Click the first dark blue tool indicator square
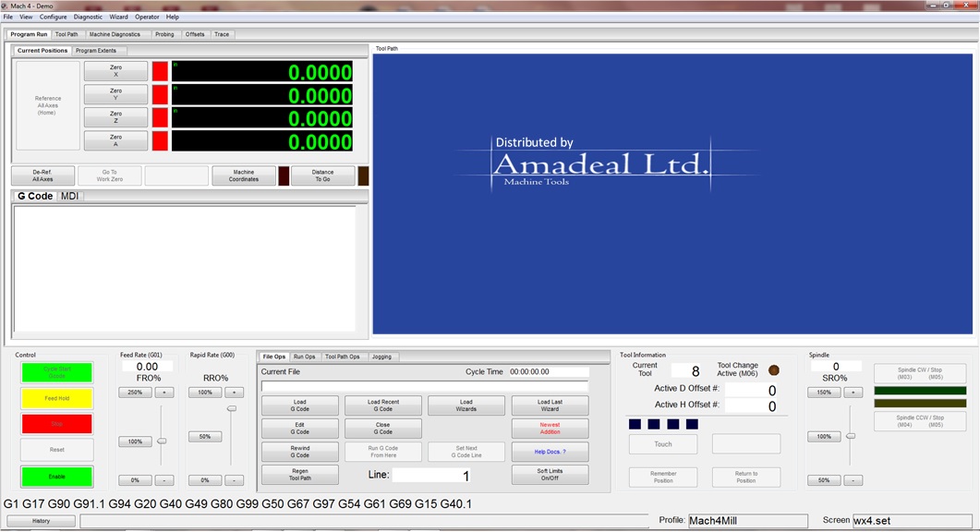The height and width of the screenshot is (532, 980). pyautogui.click(x=635, y=425)
